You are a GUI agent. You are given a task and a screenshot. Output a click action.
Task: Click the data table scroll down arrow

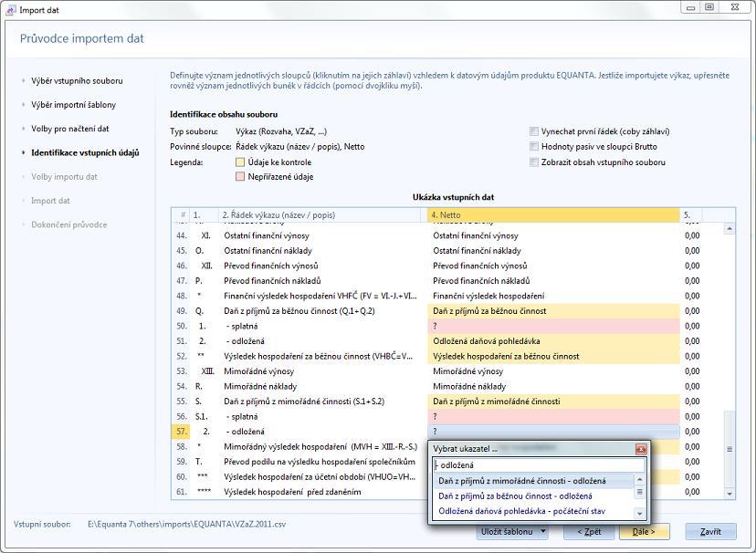(x=730, y=494)
